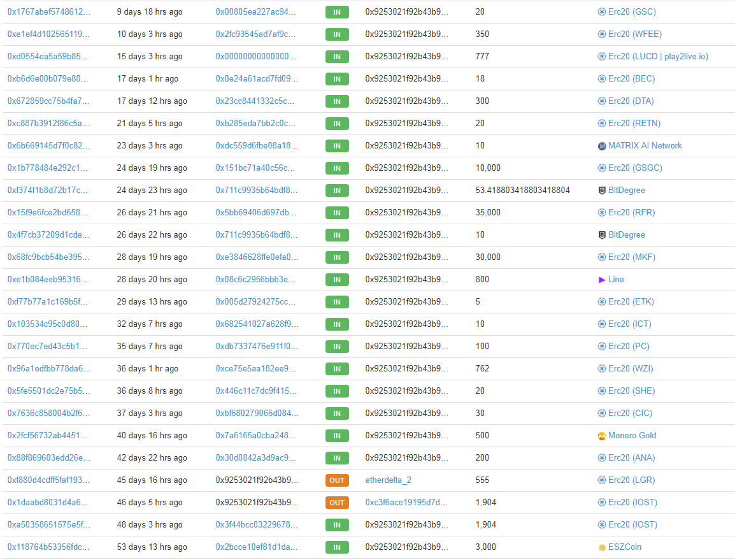
Task: Open transaction hash 0x118764b53356fdc
Action: coord(48,547)
